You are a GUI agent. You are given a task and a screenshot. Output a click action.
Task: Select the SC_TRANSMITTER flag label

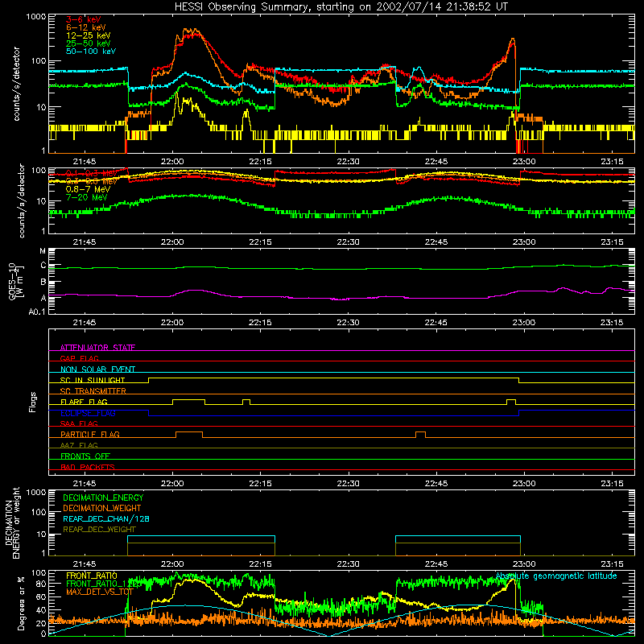[93, 391]
